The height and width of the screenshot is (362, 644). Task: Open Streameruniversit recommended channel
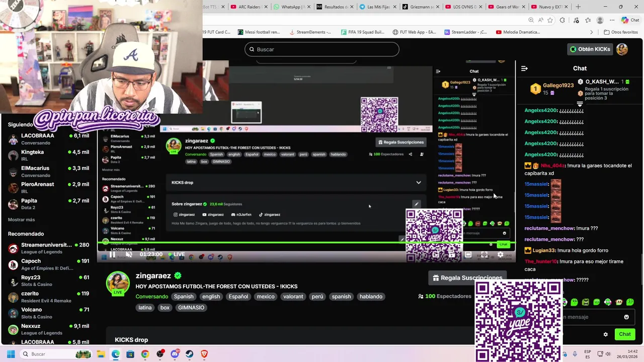coord(48,248)
